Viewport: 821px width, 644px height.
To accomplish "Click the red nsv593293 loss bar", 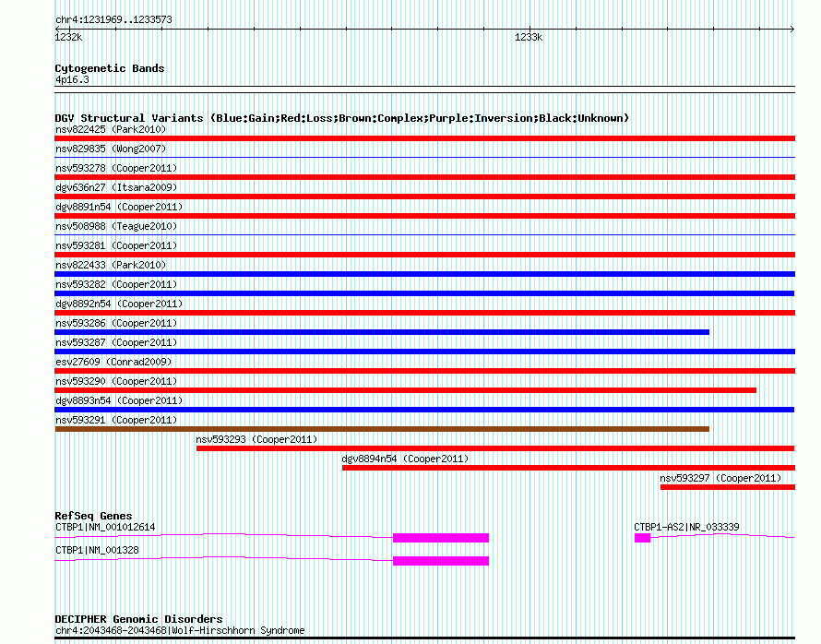I will 495,448.
